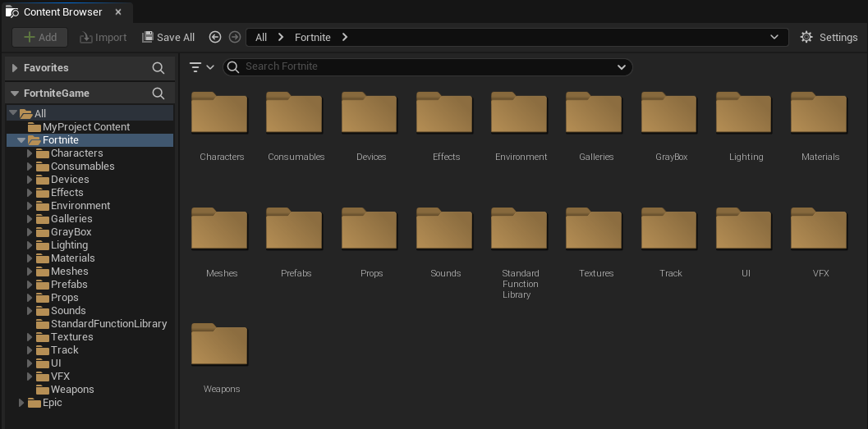
Task: Click the navigate forward arrow icon
Action: pyautogui.click(x=235, y=37)
